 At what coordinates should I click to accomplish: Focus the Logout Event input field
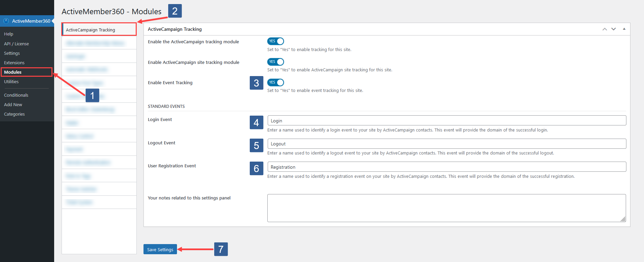click(447, 144)
